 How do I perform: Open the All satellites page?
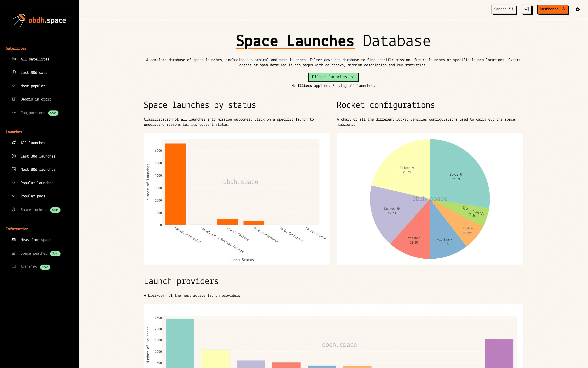[x=35, y=59]
